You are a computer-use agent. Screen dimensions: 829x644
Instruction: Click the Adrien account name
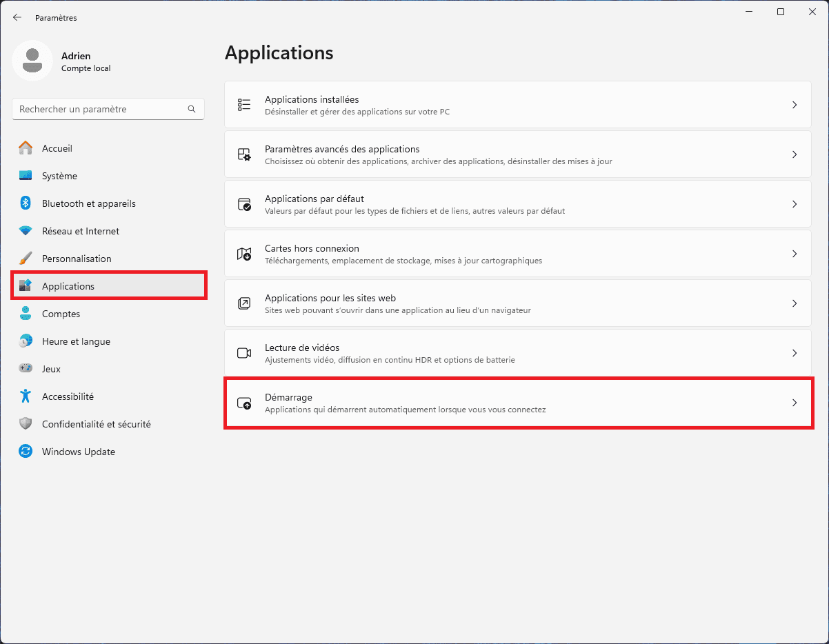tap(76, 56)
